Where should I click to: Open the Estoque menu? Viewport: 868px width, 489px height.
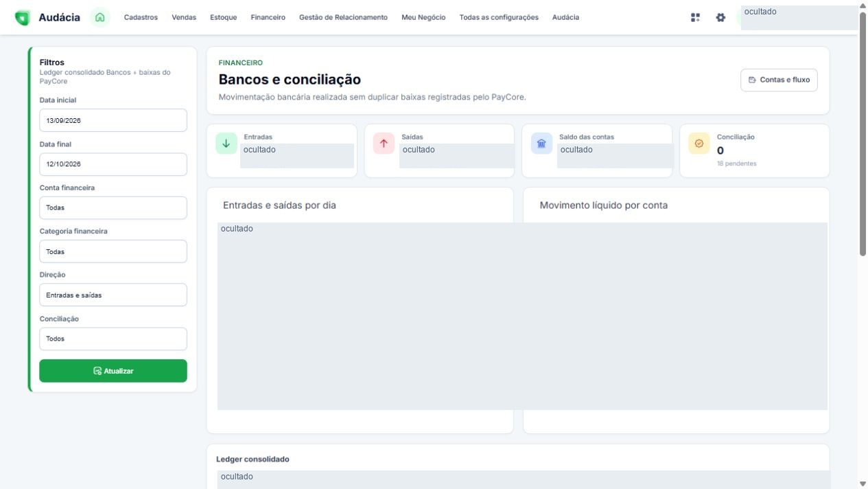click(x=224, y=17)
